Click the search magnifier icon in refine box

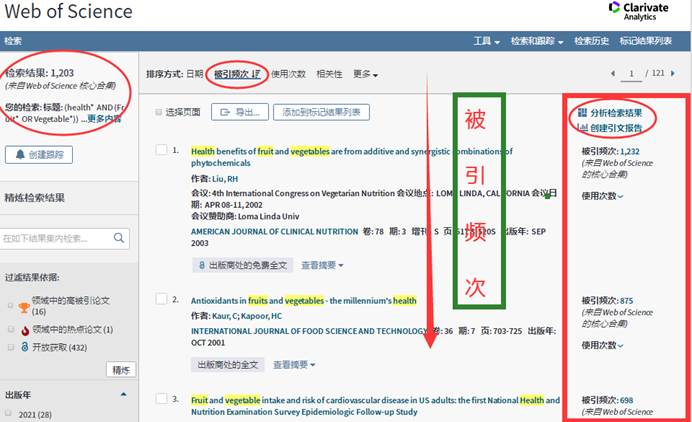[119, 238]
